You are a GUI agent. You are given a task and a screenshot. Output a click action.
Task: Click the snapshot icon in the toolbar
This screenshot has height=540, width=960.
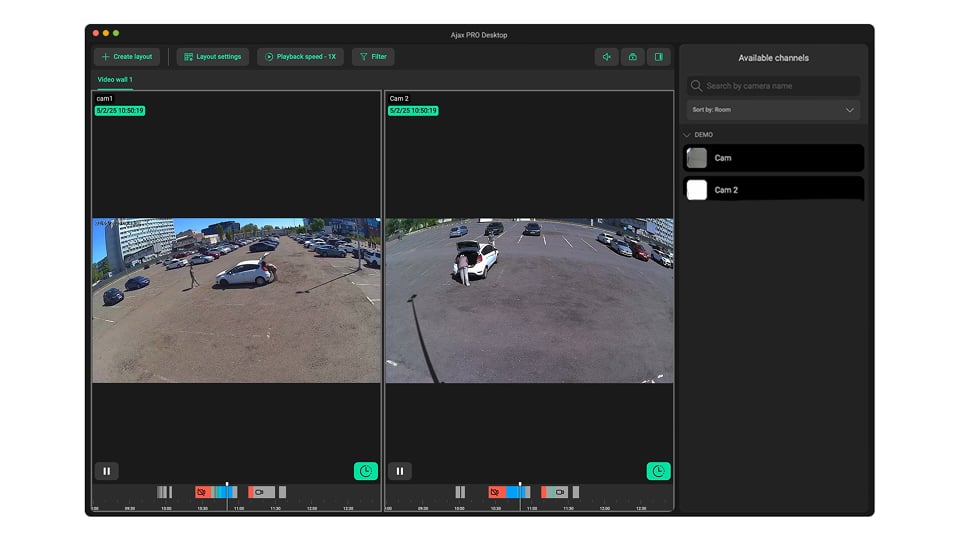tap(632, 57)
